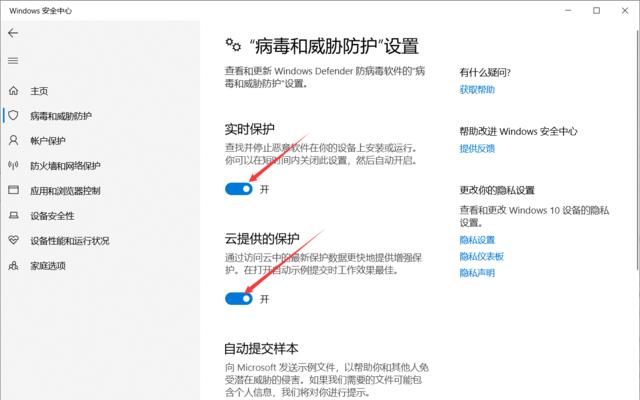Click the family icon for 家庭选项
Image resolution: width=640 pixels, height=400 pixels.
tap(13, 266)
